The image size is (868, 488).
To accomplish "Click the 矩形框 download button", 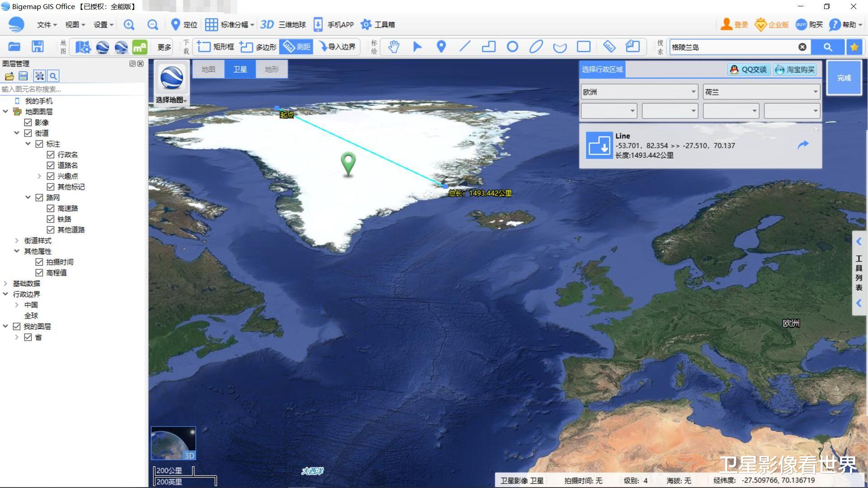I will pos(216,47).
